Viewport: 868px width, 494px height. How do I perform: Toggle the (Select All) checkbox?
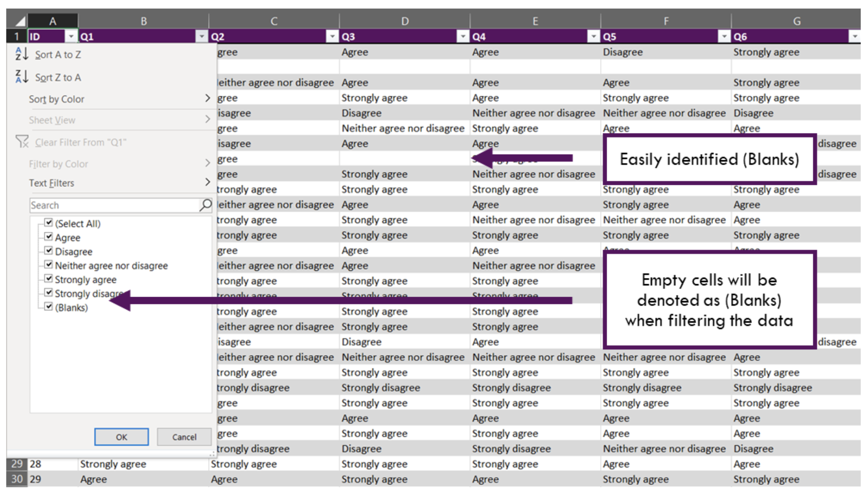pyautogui.click(x=48, y=223)
